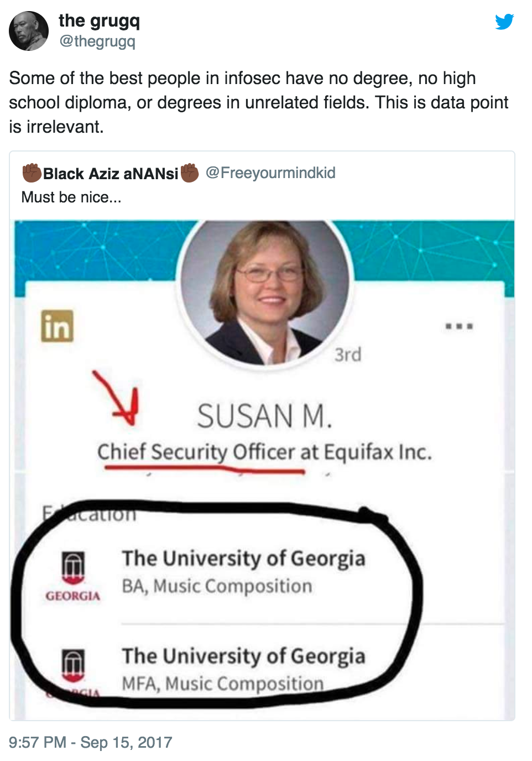Click the Black Aziz aNANsi name

point(111,174)
